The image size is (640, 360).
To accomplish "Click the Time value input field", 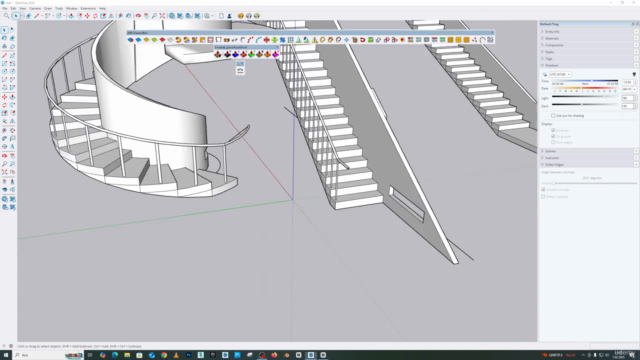I will [627, 82].
